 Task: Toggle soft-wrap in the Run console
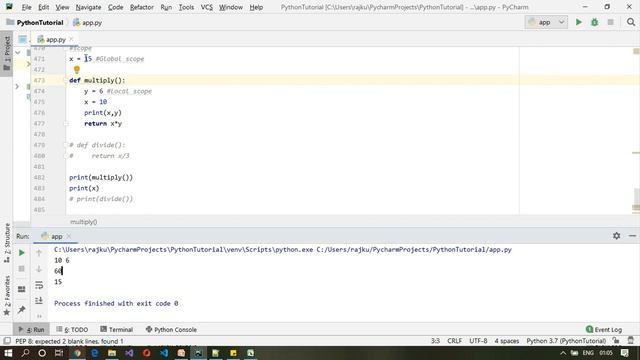(x=39, y=285)
